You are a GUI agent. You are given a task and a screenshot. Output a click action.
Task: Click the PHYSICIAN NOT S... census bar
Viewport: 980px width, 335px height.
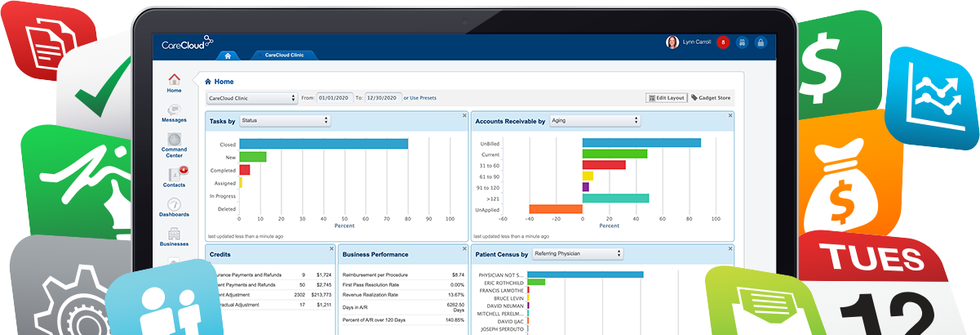[585, 275]
